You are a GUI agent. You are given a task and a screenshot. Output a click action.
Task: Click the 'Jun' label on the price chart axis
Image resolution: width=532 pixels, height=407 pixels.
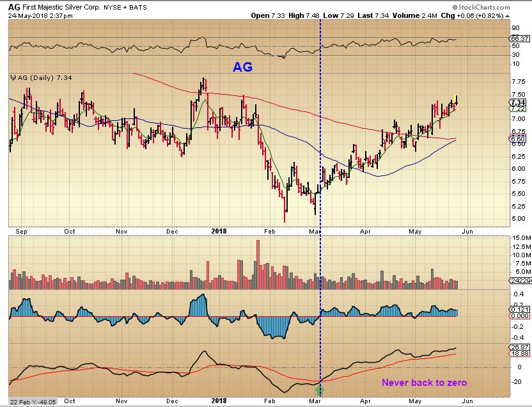tap(467, 232)
